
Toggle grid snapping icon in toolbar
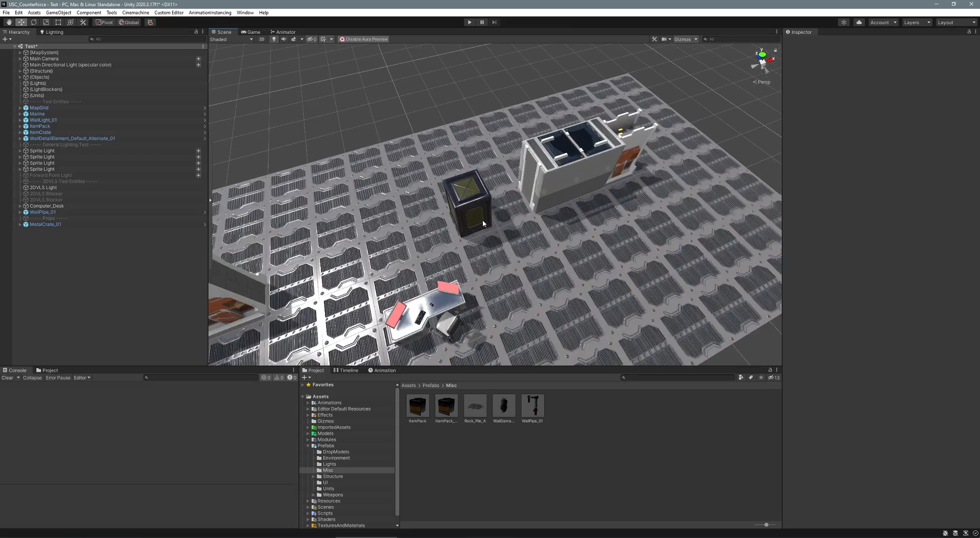pos(150,23)
